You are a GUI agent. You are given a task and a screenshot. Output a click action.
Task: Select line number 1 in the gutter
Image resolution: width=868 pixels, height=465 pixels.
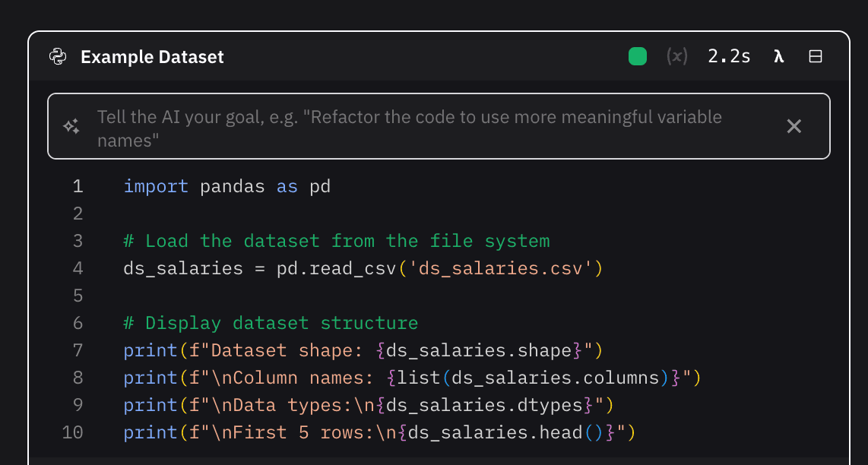(78, 187)
